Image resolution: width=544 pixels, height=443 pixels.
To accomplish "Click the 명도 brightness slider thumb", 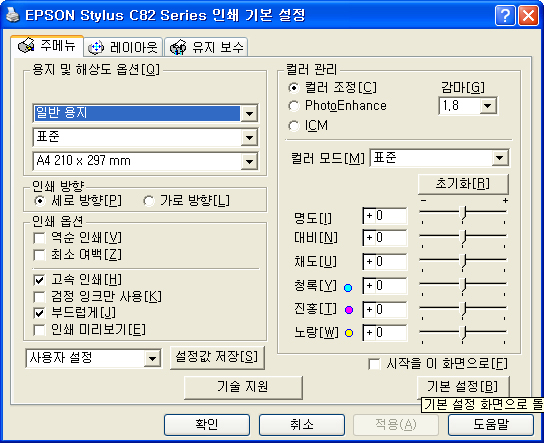I will [x=463, y=213].
